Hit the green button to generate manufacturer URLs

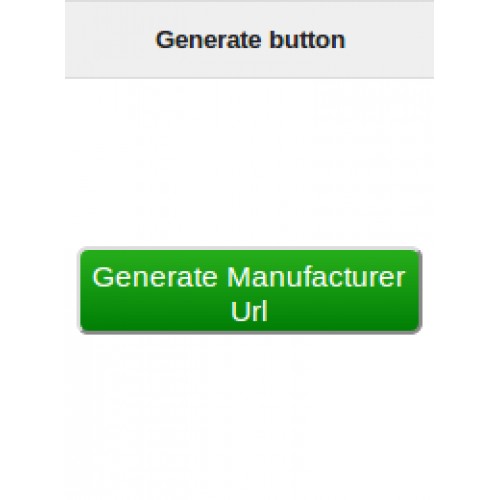point(250,291)
